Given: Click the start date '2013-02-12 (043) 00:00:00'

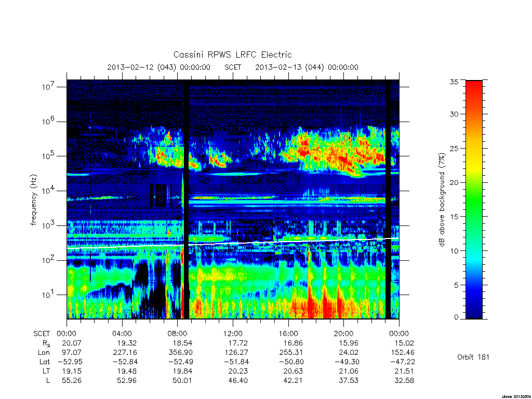Looking at the screenshot, I should pyautogui.click(x=159, y=67).
